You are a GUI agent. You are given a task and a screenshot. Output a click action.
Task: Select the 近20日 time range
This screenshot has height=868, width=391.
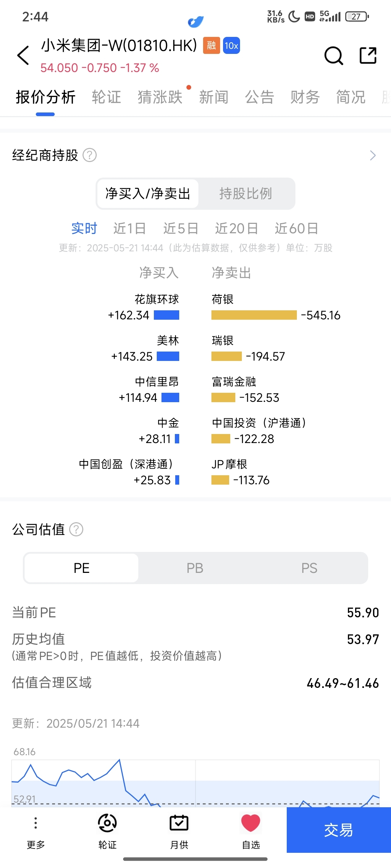[x=236, y=229]
